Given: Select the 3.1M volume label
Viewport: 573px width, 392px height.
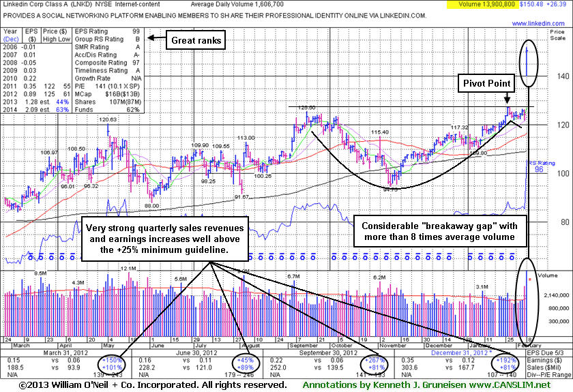Looking at the screenshot, I should click(x=482, y=287).
